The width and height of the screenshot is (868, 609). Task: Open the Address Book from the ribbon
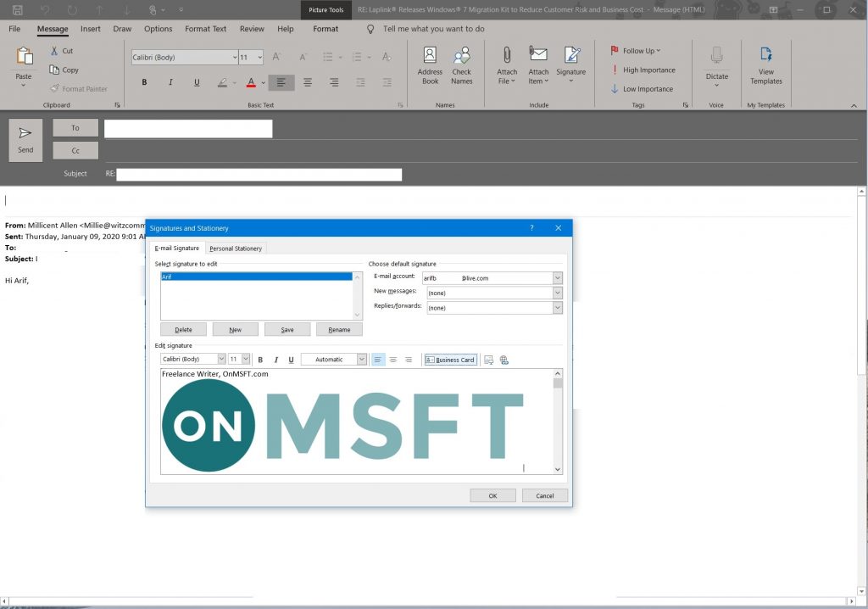pos(430,65)
